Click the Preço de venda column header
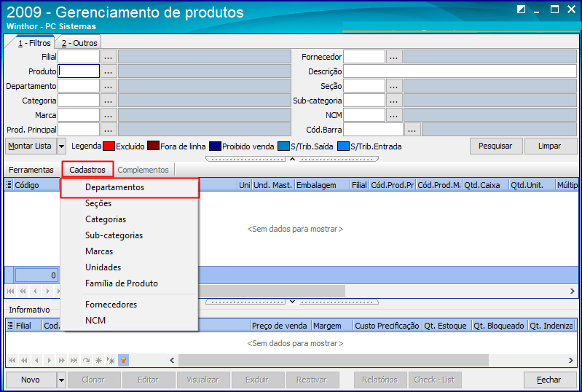Screen dimensions: 582x392 click(281, 326)
